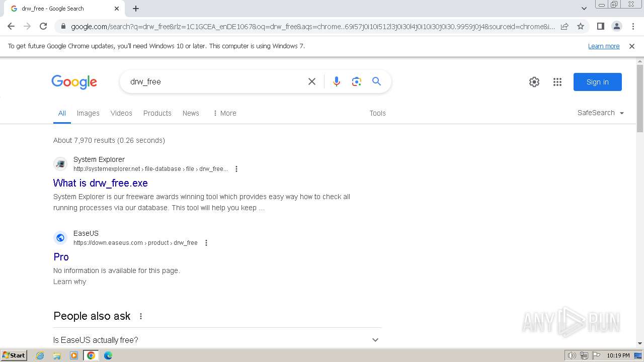Open the What is drw_free.exe result
The height and width of the screenshot is (362, 644).
[101, 183]
